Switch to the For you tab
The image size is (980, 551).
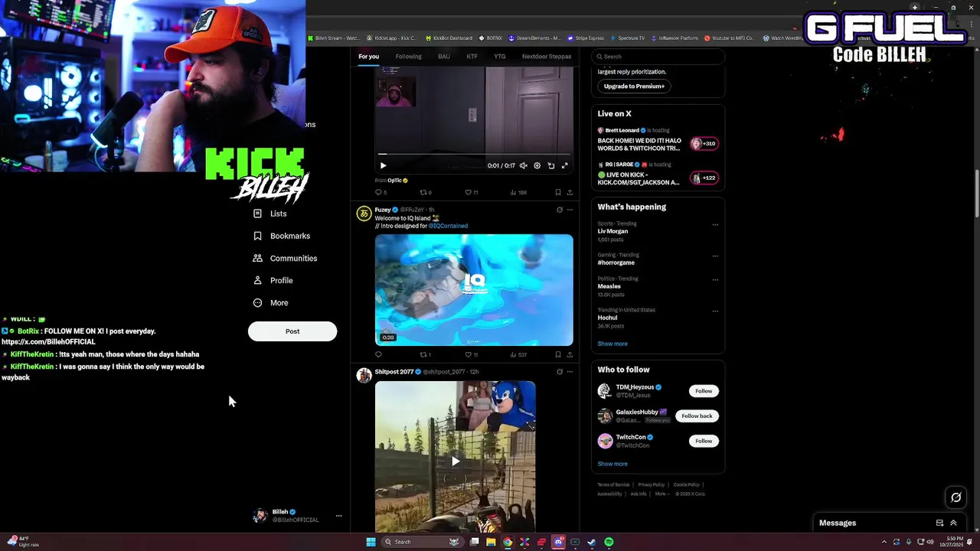[368, 57]
